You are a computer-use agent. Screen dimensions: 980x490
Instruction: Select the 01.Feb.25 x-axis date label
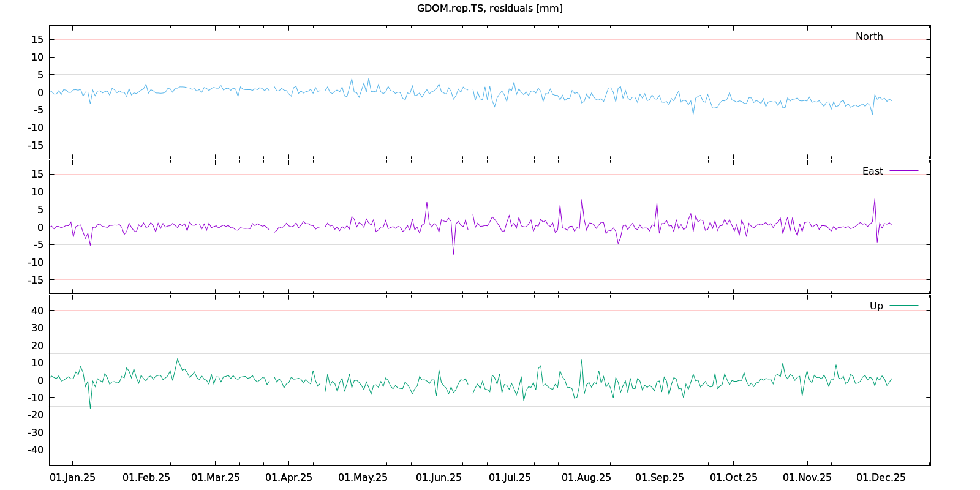[146, 478]
